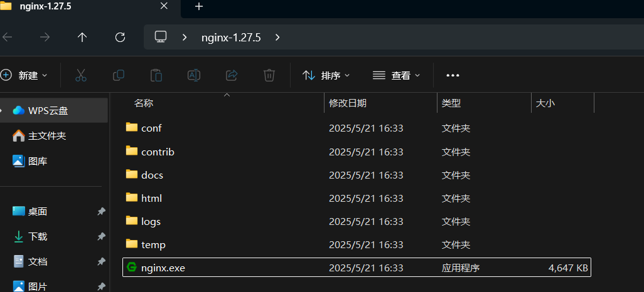Open the 查看 (View) dropdown

(x=396, y=75)
